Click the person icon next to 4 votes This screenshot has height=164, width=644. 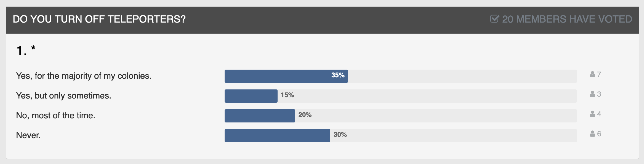(x=592, y=114)
